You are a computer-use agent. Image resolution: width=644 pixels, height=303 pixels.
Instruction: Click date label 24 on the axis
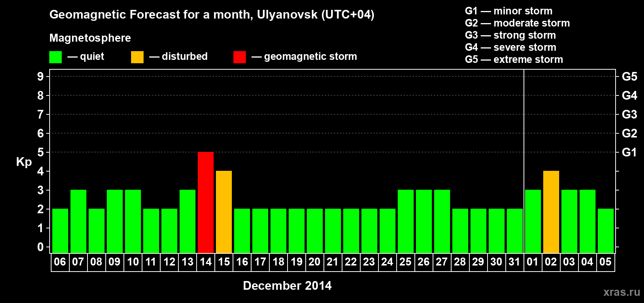pyautogui.click(x=387, y=262)
